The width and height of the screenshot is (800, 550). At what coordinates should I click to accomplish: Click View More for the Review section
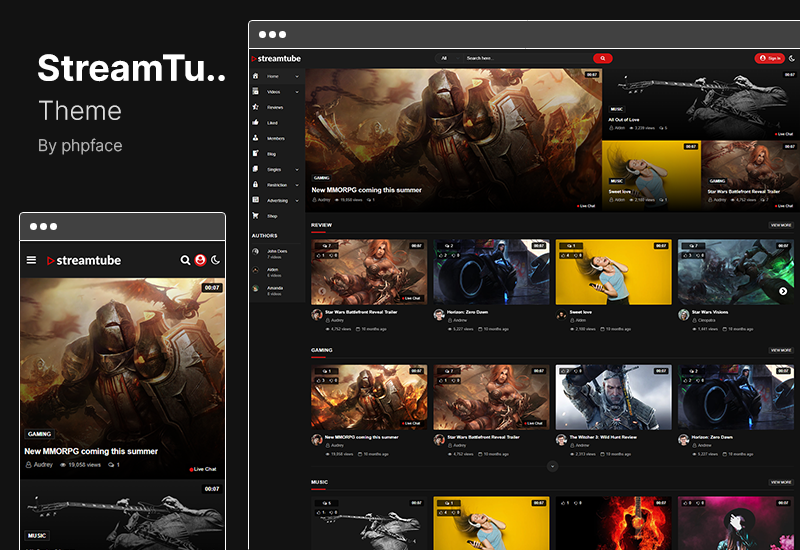click(781, 225)
